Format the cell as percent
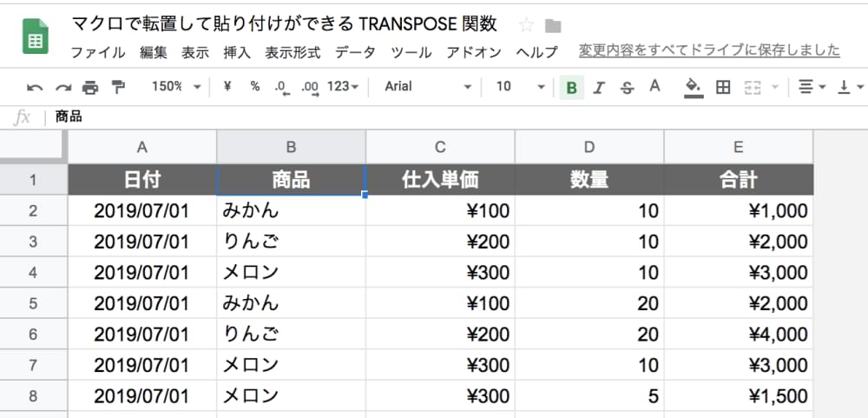This screenshot has height=418, width=868. point(254,87)
